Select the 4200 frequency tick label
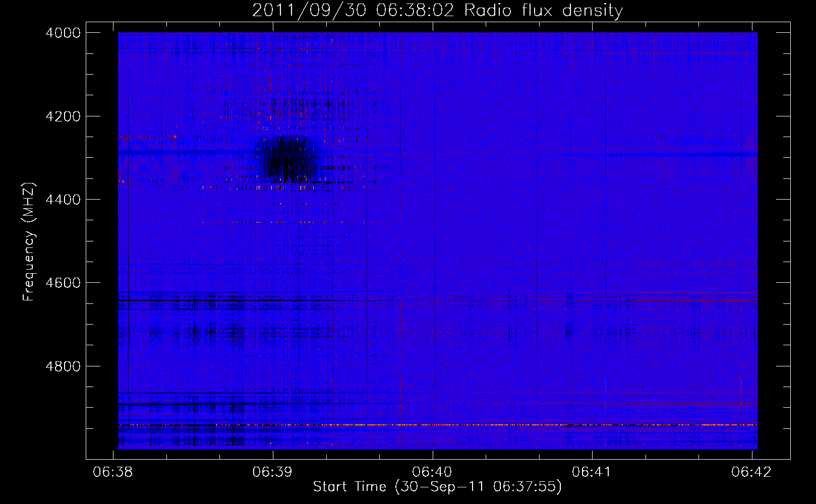The width and height of the screenshot is (816, 504). click(63, 116)
